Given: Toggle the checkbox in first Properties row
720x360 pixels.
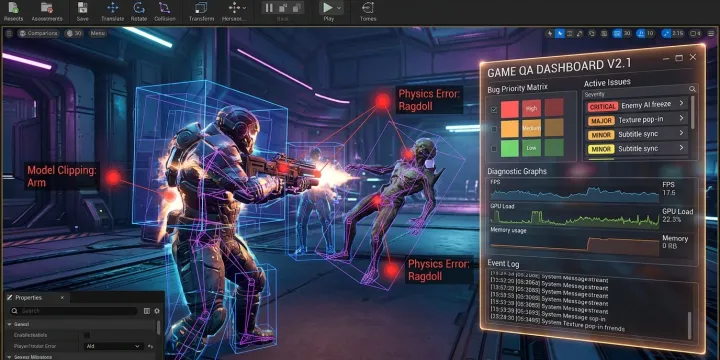Looking at the screenshot, I should (87, 335).
